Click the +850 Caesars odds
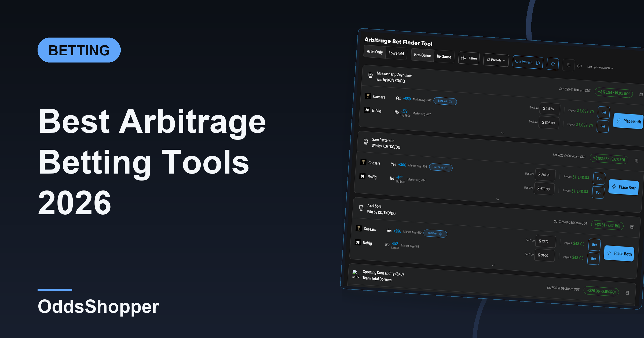 point(407,99)
